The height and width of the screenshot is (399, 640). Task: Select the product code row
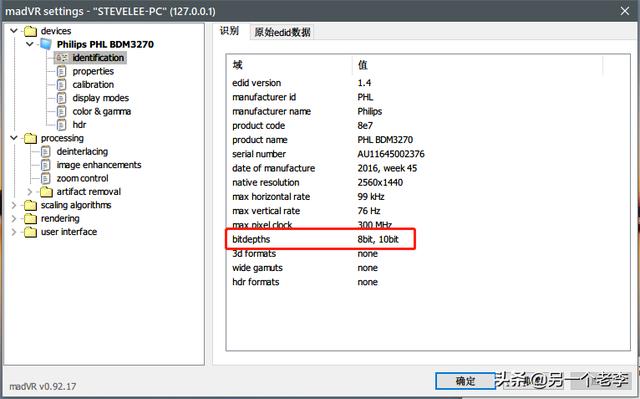coord(428,126)
